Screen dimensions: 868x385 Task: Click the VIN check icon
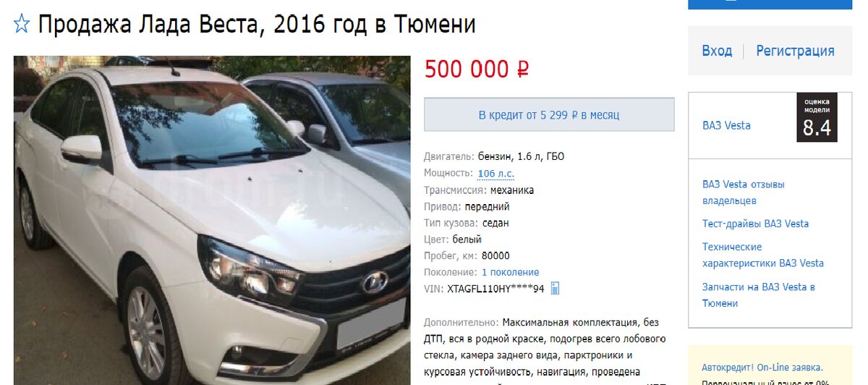[x=555, y=289]
